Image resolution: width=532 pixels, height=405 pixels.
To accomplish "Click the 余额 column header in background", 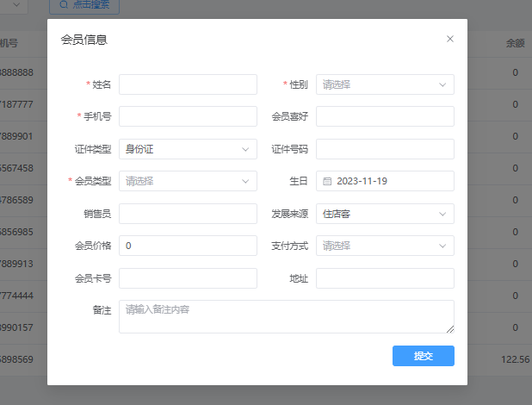I will coord(515,43).
